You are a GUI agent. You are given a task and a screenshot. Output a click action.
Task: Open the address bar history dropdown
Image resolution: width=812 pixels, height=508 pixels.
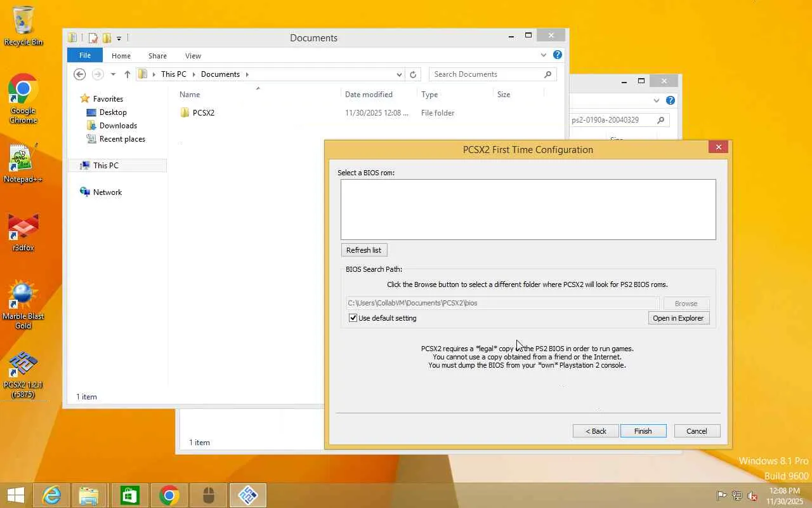399,74
